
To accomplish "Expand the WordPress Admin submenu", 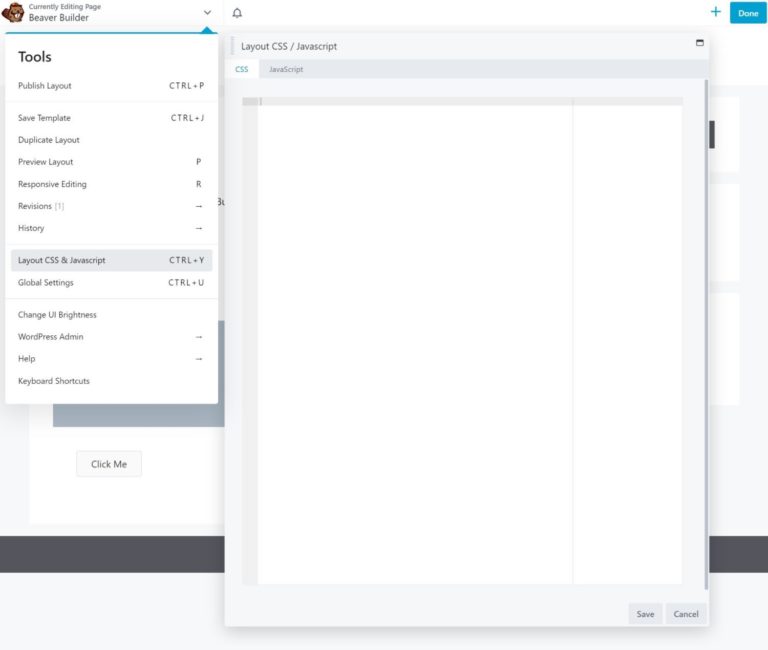I will [x=111, y=337].
